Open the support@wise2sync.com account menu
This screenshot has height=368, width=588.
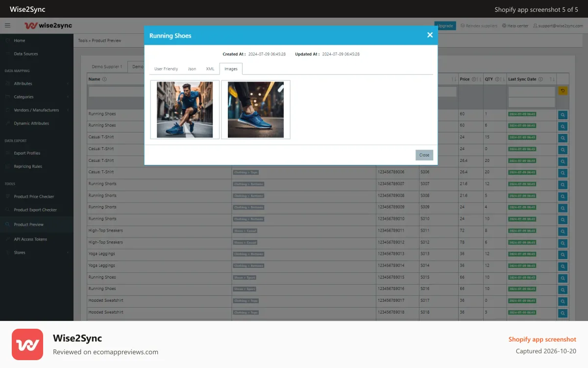point(558,26)
